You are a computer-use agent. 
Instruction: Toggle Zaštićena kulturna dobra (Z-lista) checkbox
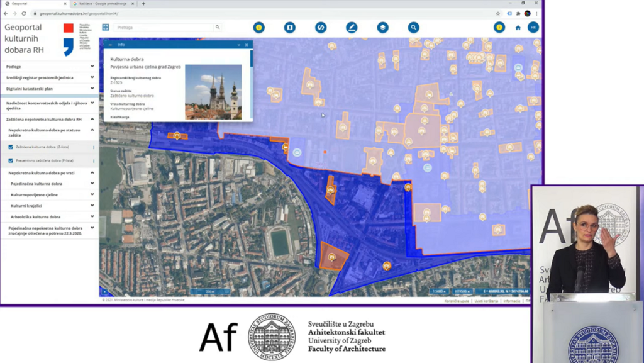point(11,147)
